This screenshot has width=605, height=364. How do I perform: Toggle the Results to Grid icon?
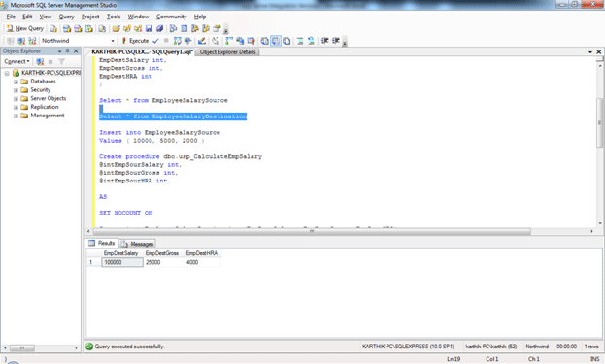click(276, 41)
